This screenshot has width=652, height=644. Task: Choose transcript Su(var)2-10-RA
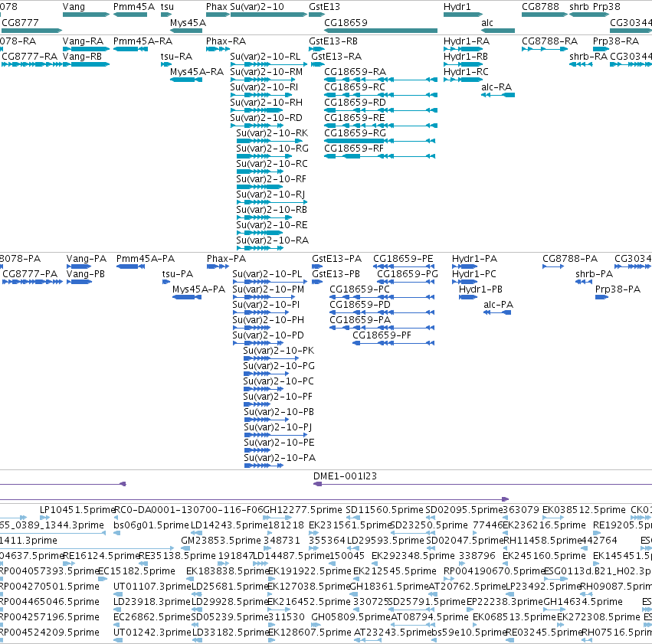260,248
